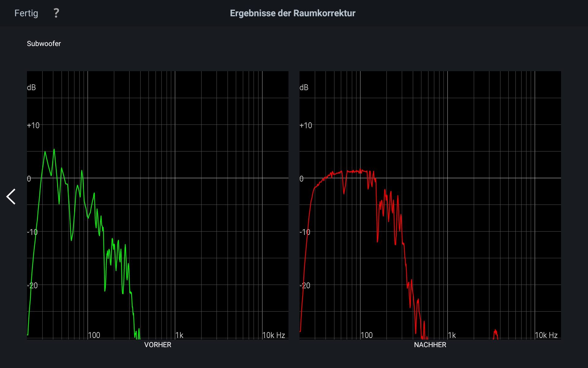Click the NACHHER caption below right graph

[x=430, y=345]
